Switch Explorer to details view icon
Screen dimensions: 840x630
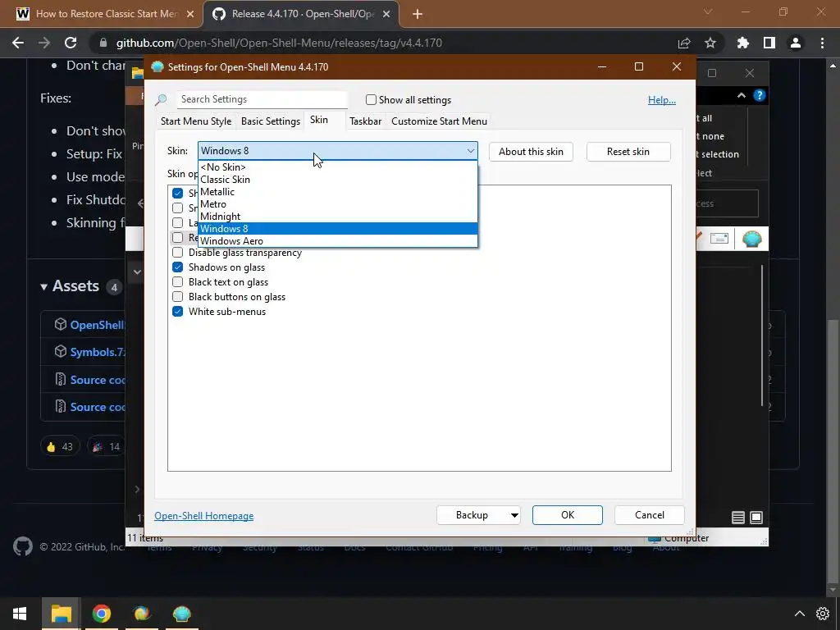738,517
